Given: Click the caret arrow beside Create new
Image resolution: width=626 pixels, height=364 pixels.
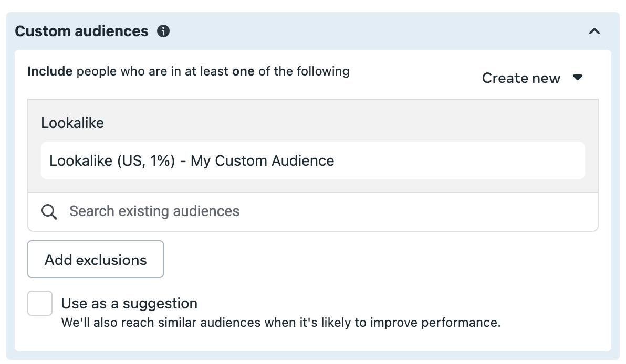Looking at the screenshot, I should click(x=577, y=77).
